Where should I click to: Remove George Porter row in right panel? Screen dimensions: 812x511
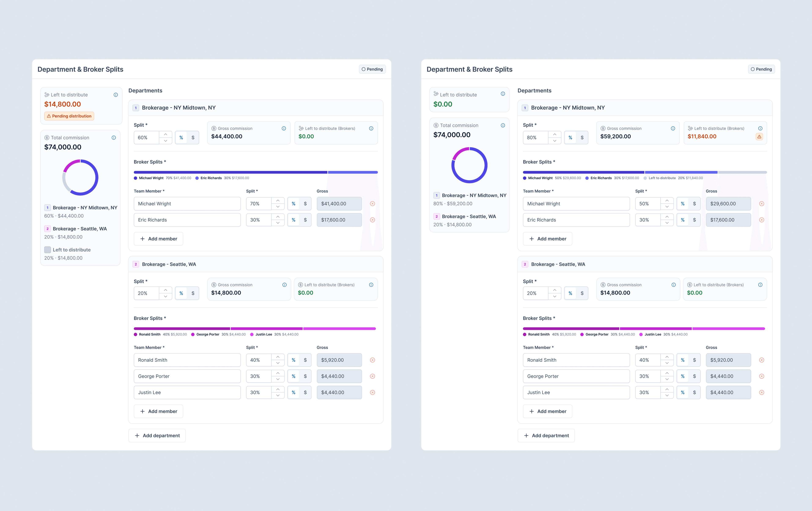click(761, 376)
